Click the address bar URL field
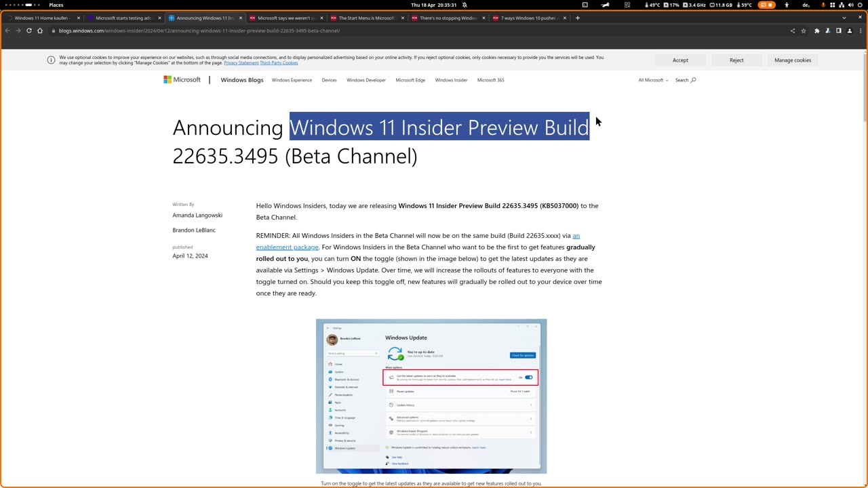The height and width of the screenshot is (488, 868). pyautogui.click(x=420, y=30)
